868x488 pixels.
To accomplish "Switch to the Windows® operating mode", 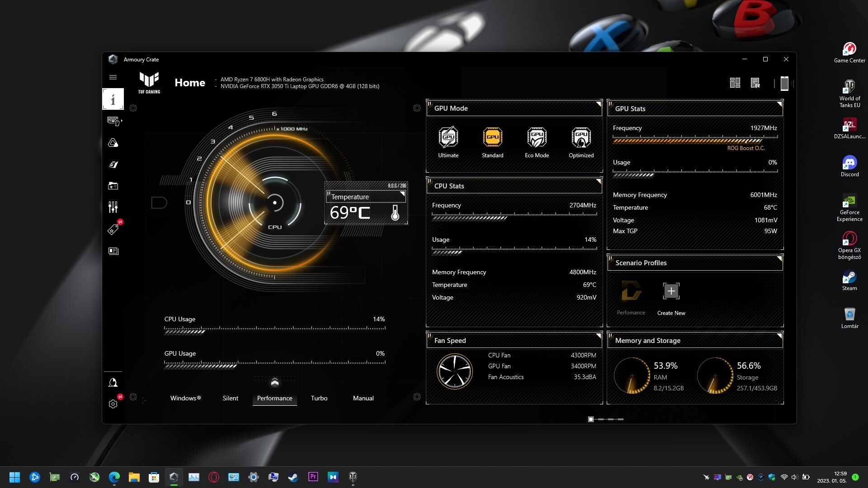I will click(185, 398).
